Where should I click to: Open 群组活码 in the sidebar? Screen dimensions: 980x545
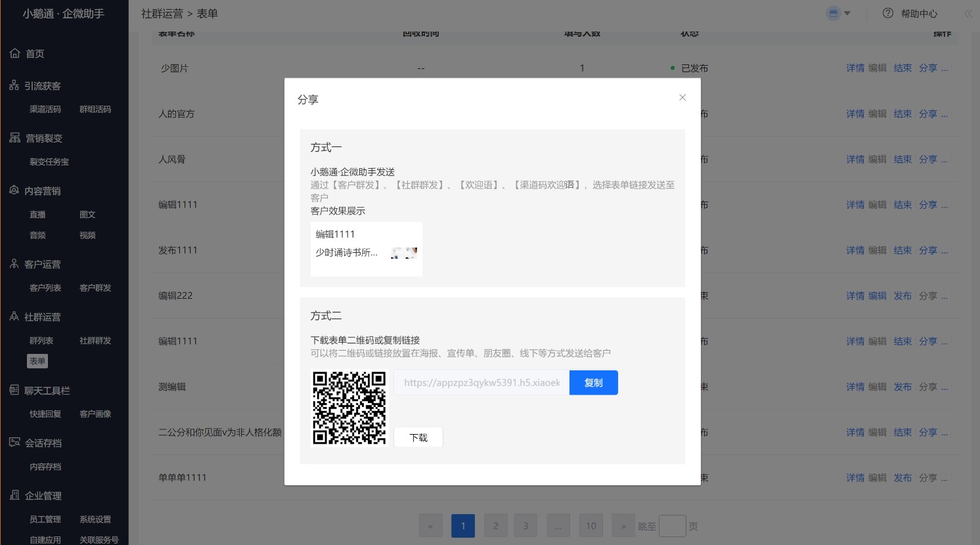coord(95,109)
